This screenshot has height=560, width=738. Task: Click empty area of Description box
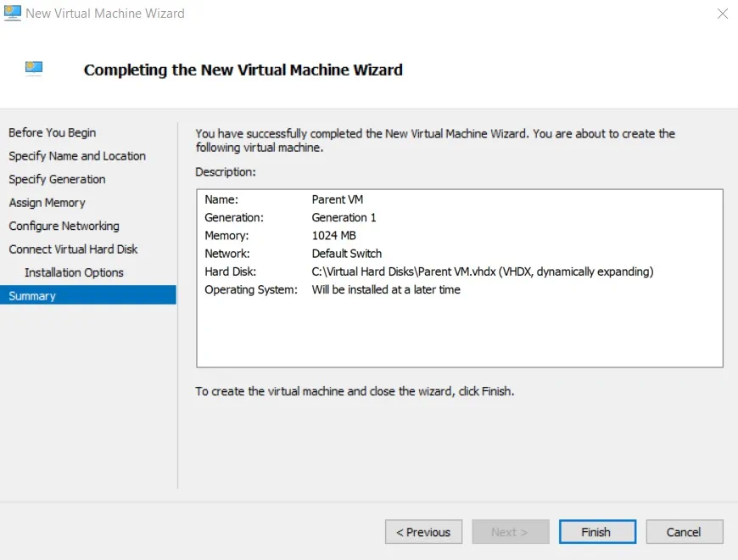click(x=458, y=335)
